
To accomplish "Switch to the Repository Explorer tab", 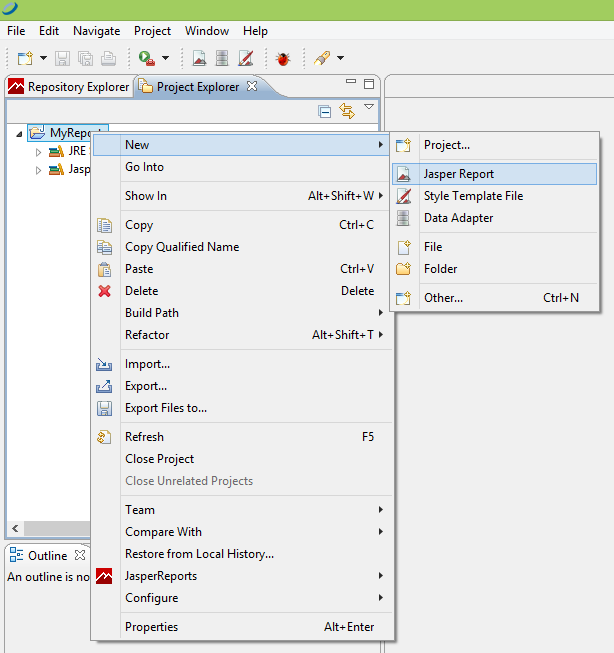I will [69, 87].
